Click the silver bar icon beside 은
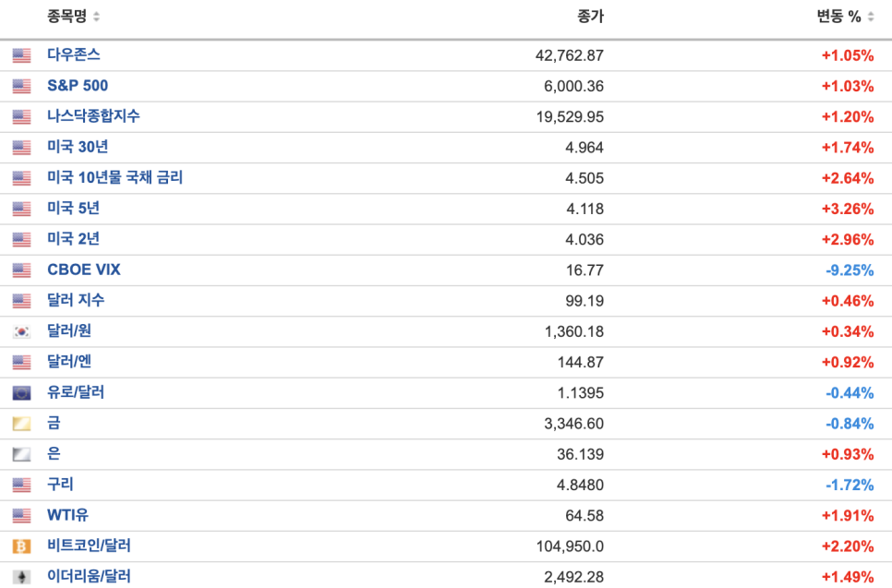The height and width of the screenshot is (588, 892). tap(21, 454)
